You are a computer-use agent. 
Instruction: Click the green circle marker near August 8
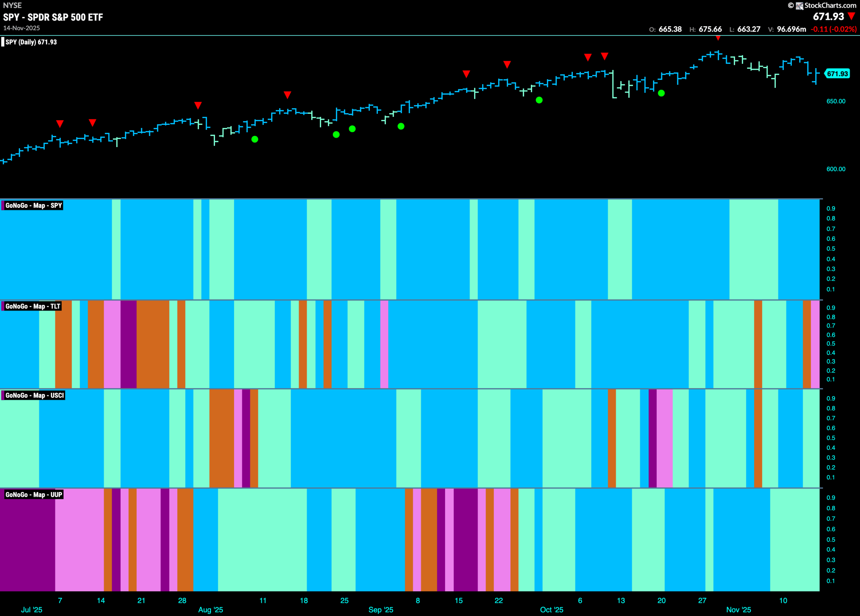(x=255, y=139)
